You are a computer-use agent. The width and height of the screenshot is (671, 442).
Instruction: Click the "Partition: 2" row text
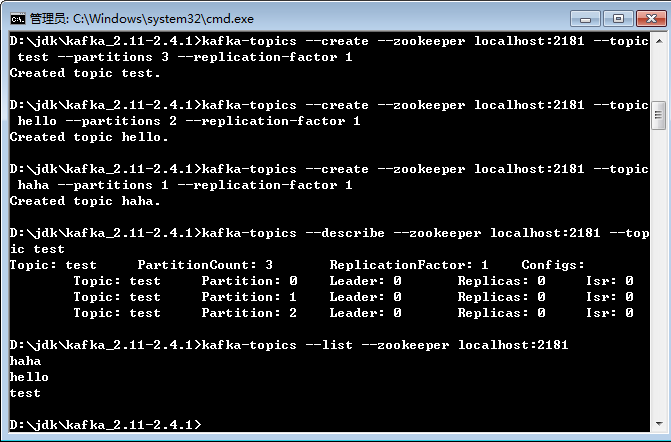point(249,313)
